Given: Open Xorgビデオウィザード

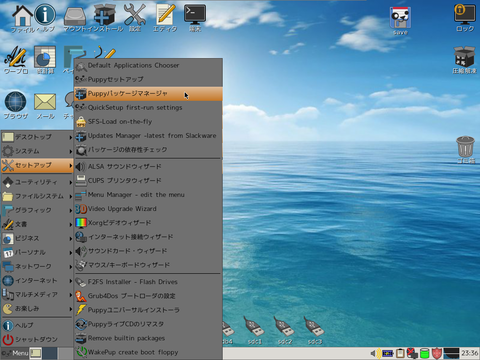Looking at the screenshot, I should coord(148,223).
